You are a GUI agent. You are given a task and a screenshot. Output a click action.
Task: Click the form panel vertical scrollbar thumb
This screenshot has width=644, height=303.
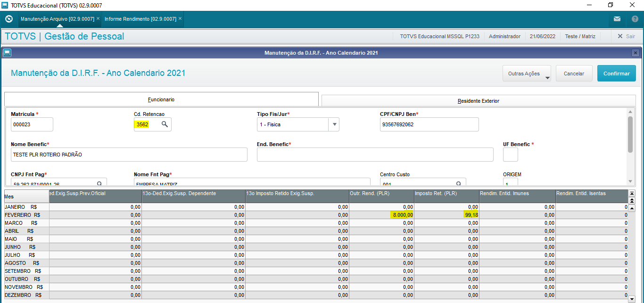pyautogui.click(x=630, y=134)
